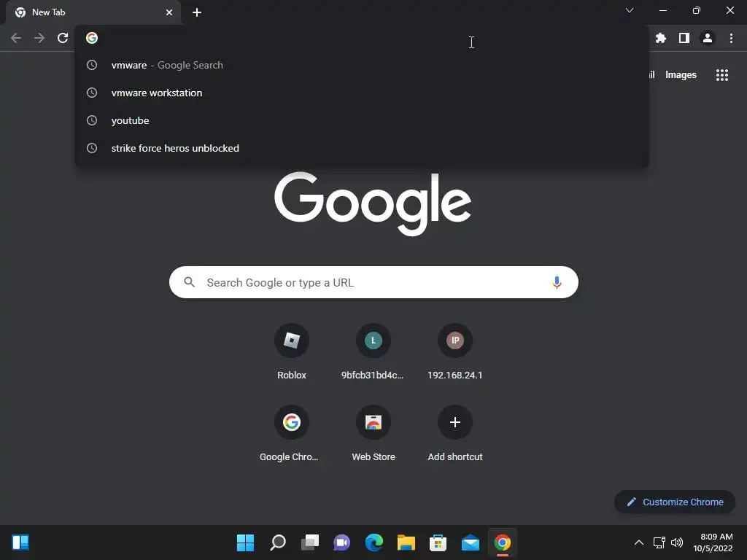
Task: Open the Images link
Action: pos(681,75)
